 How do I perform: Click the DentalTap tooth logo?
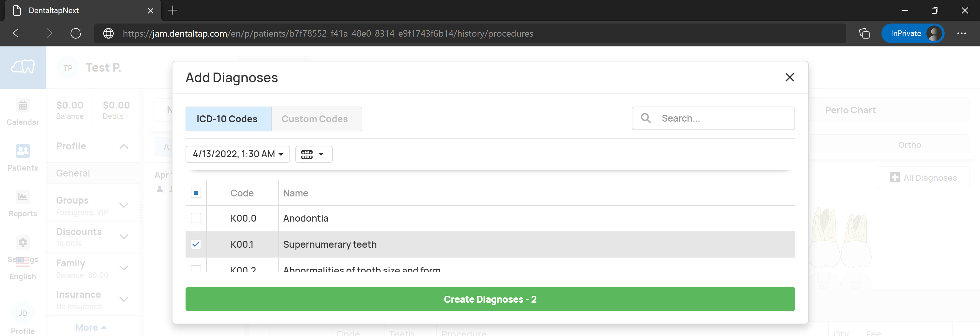pyautogui.click(x=23, y=67)
